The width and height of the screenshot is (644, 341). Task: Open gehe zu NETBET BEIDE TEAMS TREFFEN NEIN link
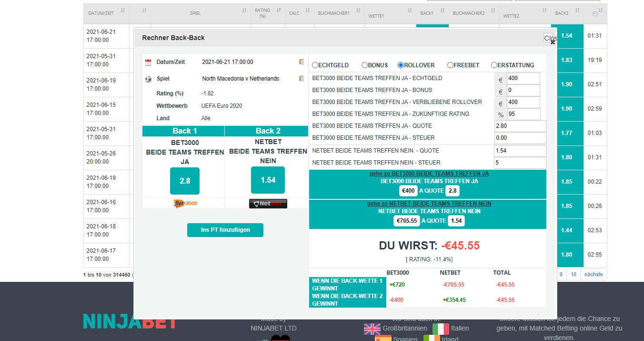pyautogui.click(x=429, y=204)
